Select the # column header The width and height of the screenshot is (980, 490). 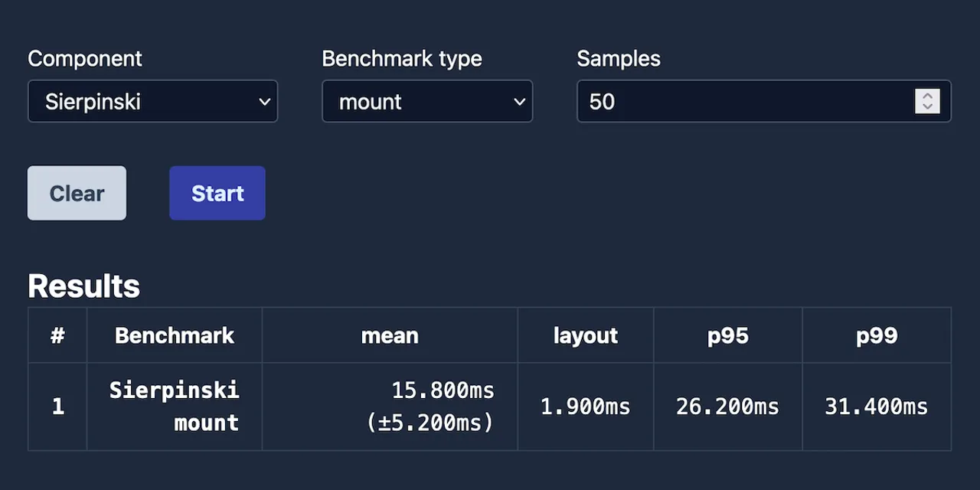tap(57, 335)
